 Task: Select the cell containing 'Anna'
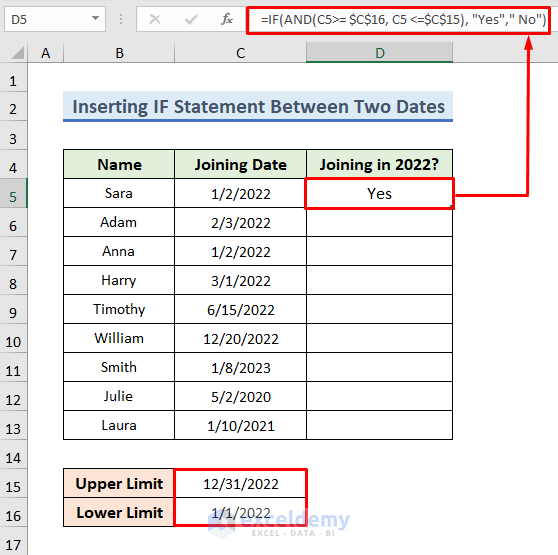[x=119, y=251]
